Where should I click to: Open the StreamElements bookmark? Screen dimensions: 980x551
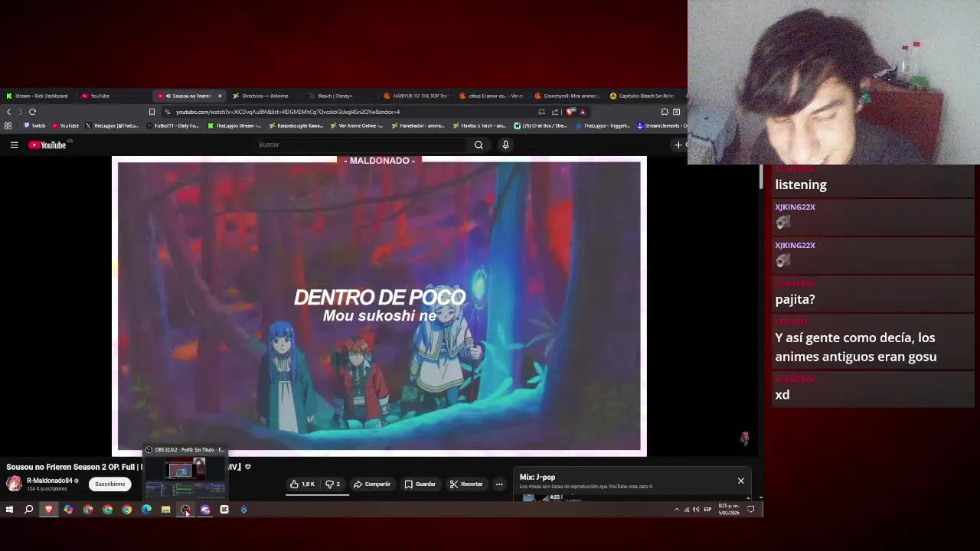click(x=661, y=126)
